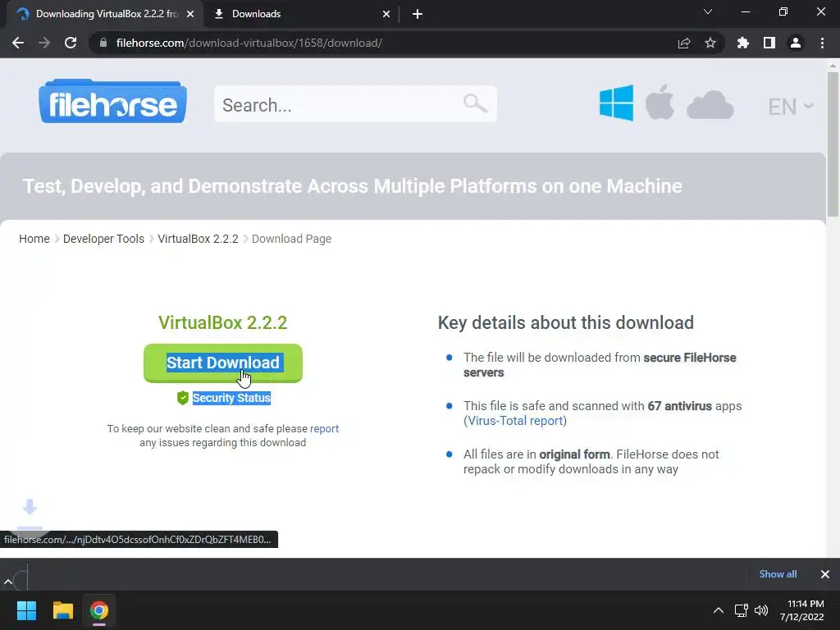The image size is (840, 630).
Task: Switch to the Downloads tab
Action: 302,14
